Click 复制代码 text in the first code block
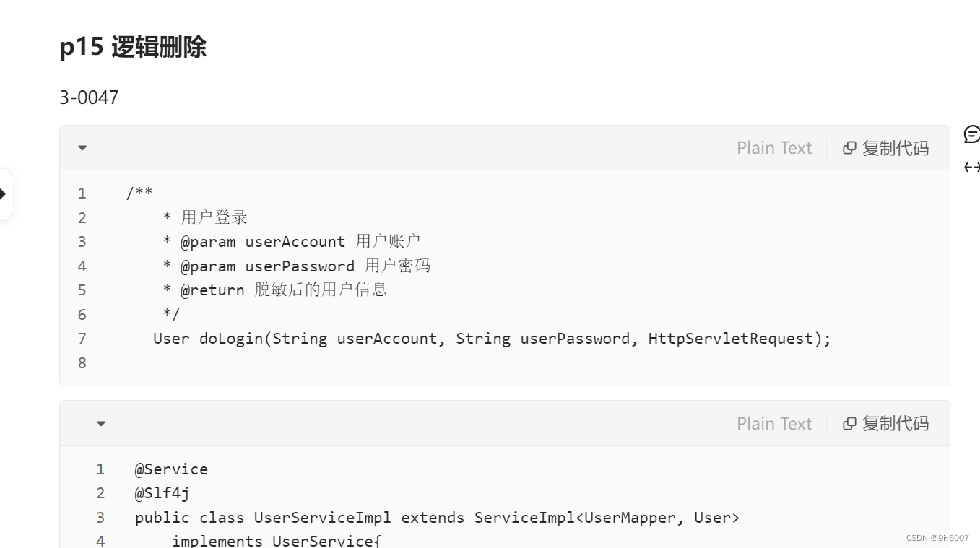Viewport: 980px width, 548px height. click(x=896, y=148)
